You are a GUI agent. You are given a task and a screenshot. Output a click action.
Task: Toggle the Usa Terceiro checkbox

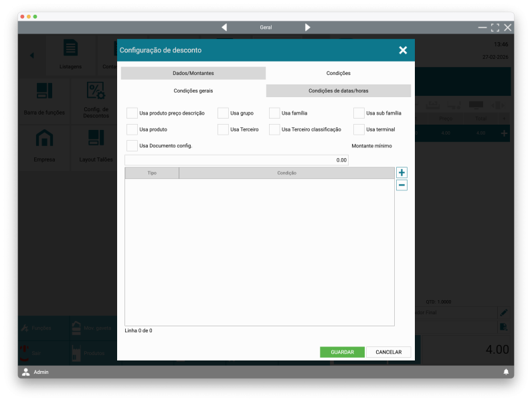(223, 129)
